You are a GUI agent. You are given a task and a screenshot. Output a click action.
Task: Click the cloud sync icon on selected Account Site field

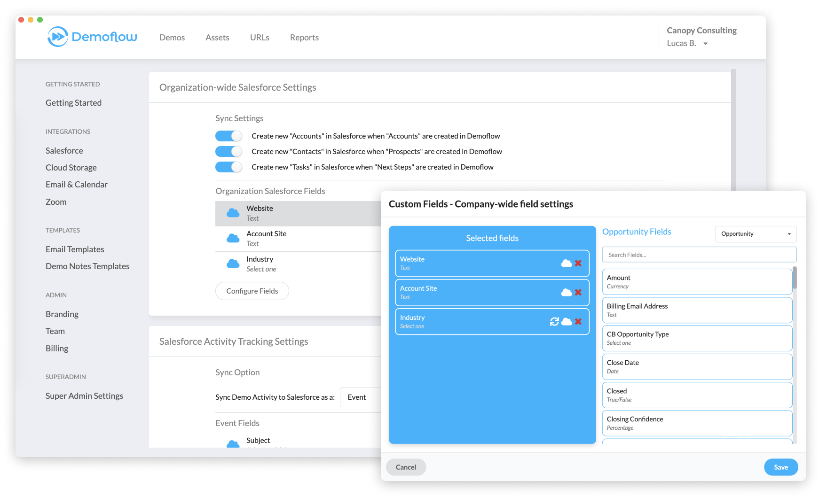coord(567,292)
